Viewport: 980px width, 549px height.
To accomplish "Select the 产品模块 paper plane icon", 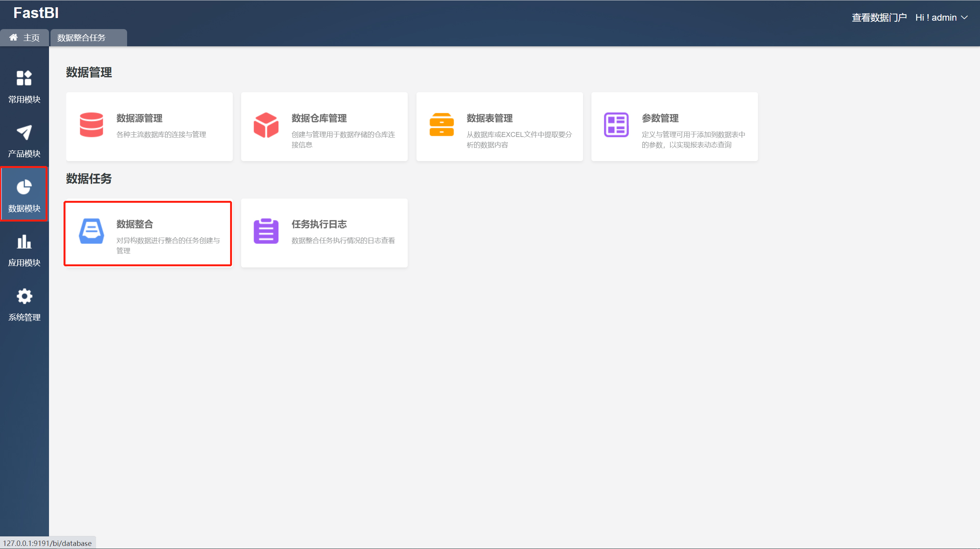I will click(x=24, y=133).
